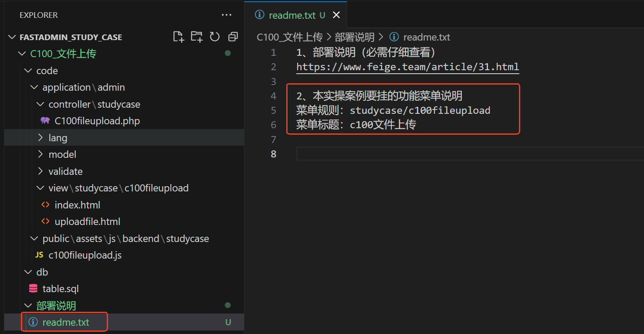This screenshot has height=334, width=644.
Task: Collapse the public\assets\js\backend\studycase folder
Action: coord(34,239)
